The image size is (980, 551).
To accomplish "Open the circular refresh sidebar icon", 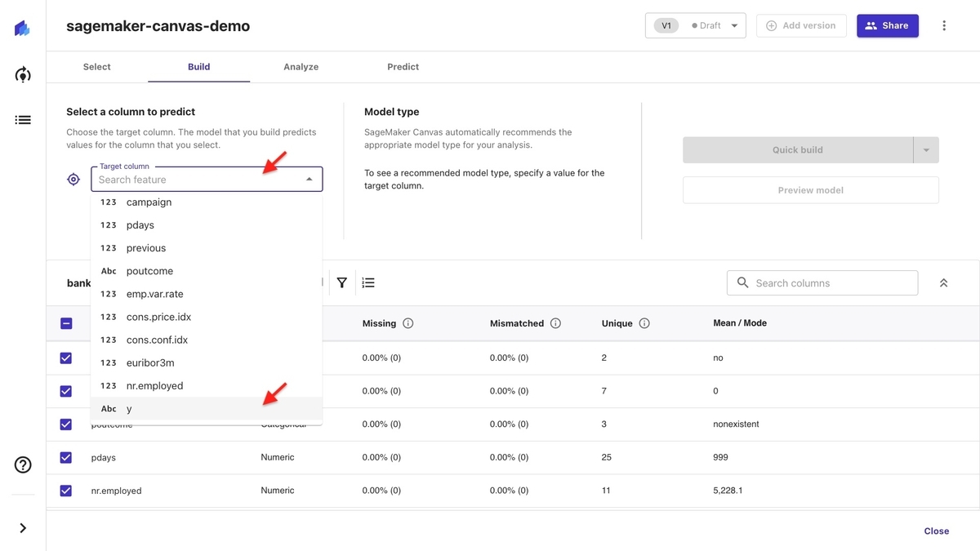I will click(23, 75).
